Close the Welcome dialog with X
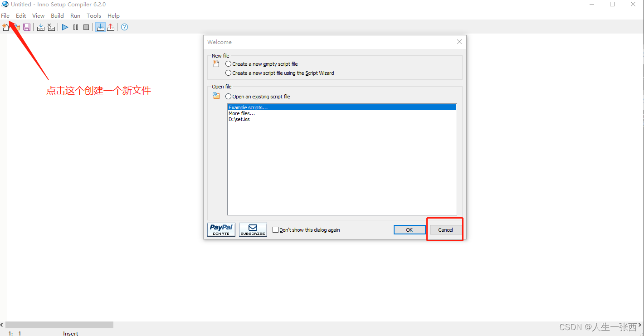644x336 pixels. [459, 42]
